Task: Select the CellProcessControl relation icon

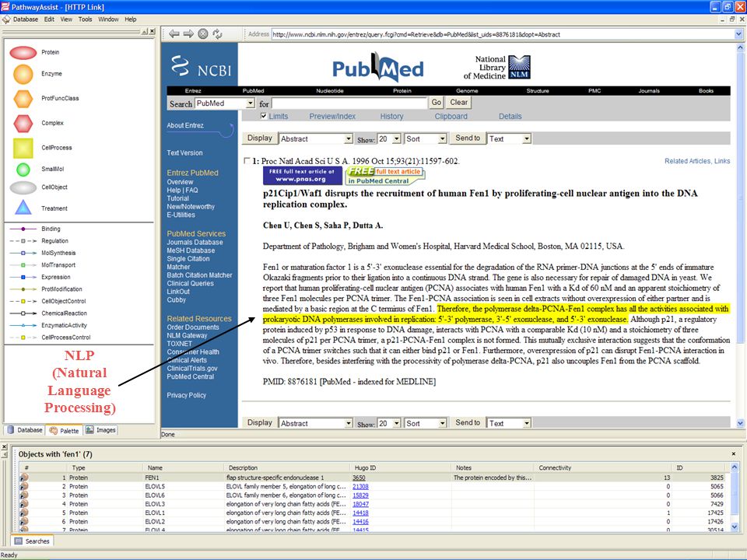Action: [x=23, y=338]
